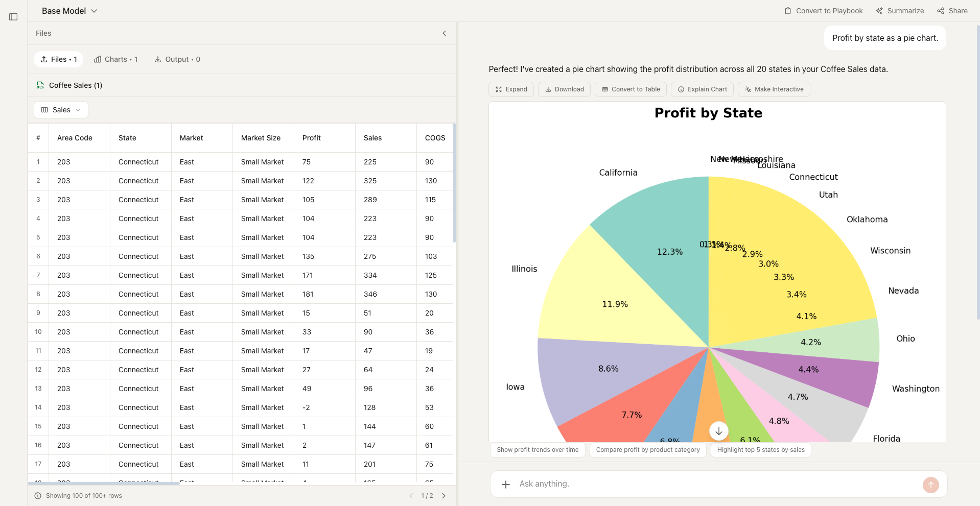
Task: Click the Convert to Table button
Action: [x=630, y=89]
